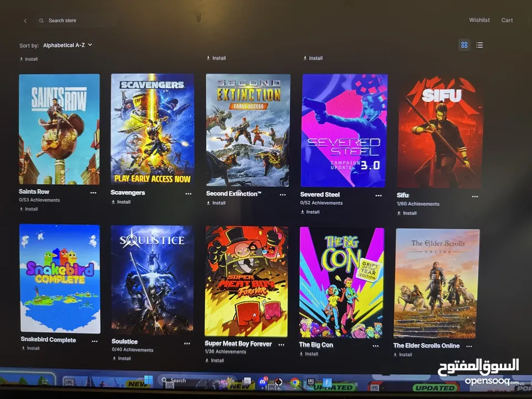The image size is (532, 399).
Task: Click The Big Con title text
Action: click(x=316, y=345)
